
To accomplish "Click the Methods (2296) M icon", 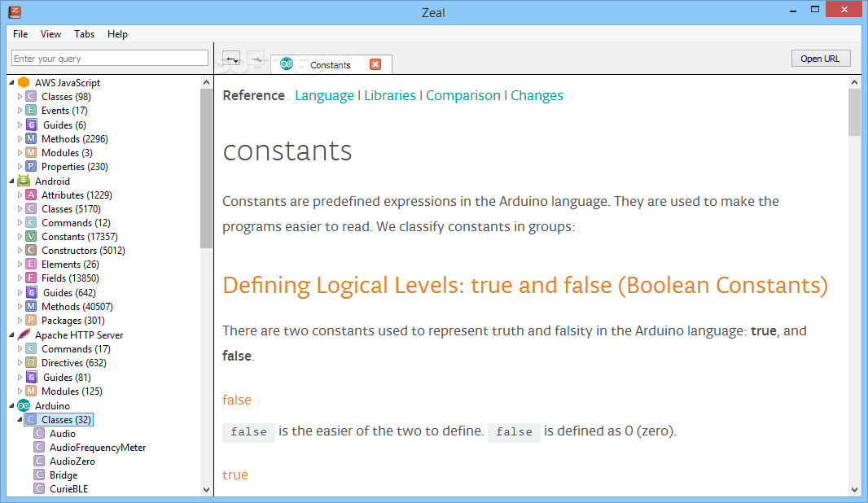I will pos(31,138).
